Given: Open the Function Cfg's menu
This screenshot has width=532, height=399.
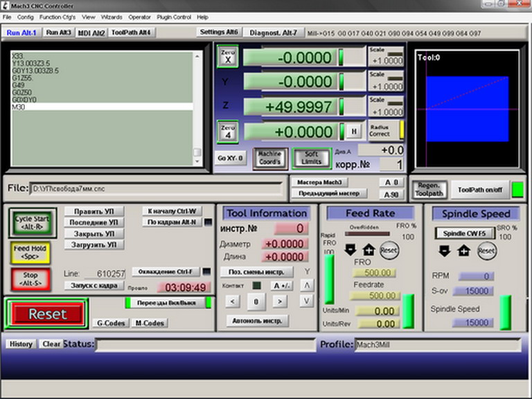Looking at the screenshot, I should click(x=58, y=16).
